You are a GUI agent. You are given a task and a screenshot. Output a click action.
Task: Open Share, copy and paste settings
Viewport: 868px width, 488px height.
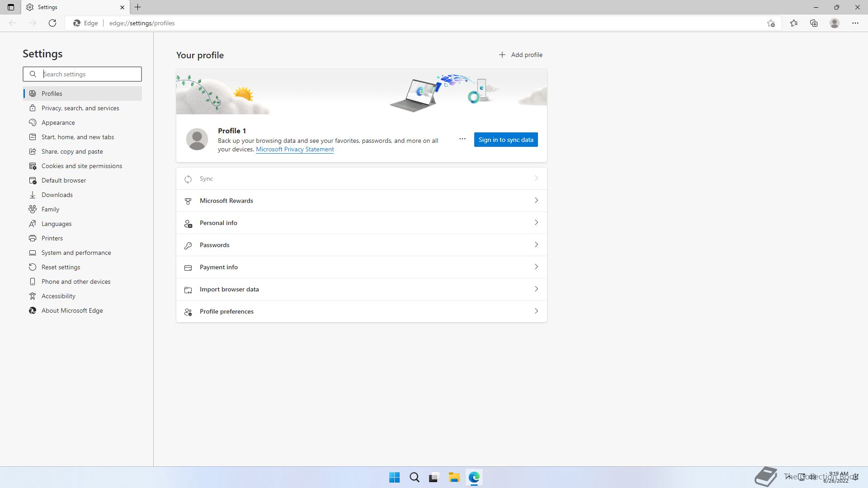[82, 151]
